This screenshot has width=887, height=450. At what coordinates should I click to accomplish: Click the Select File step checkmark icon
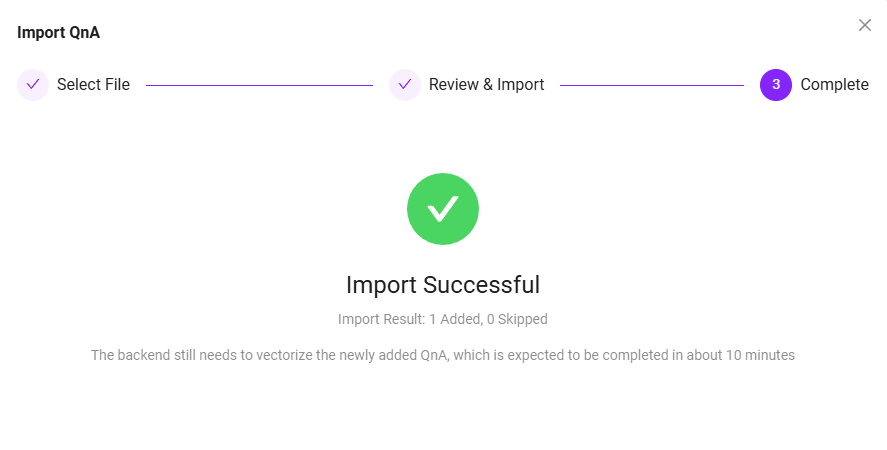point(33,85)
